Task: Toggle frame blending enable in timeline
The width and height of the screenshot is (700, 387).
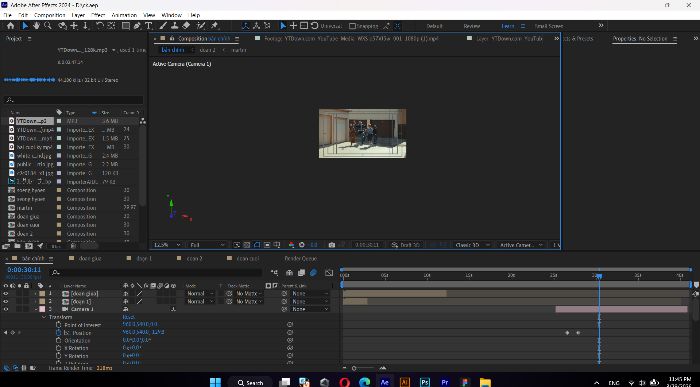Action: (x=301, y=272)
